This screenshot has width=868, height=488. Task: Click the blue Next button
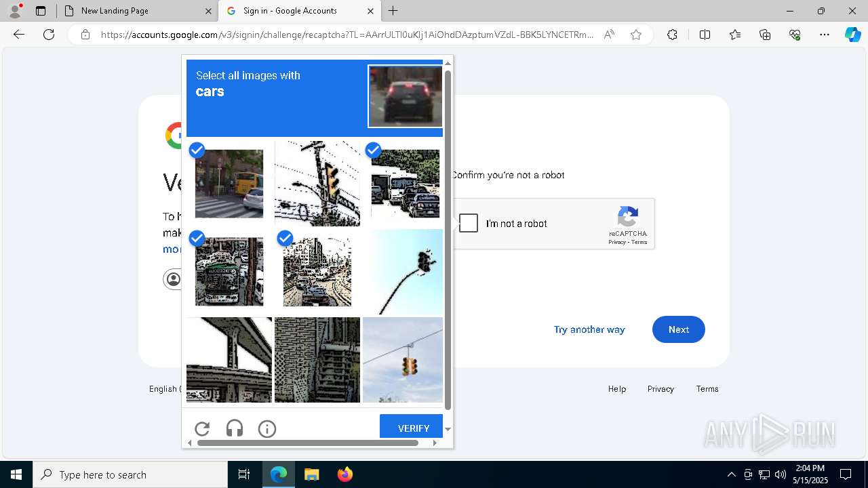click(679, 329)
